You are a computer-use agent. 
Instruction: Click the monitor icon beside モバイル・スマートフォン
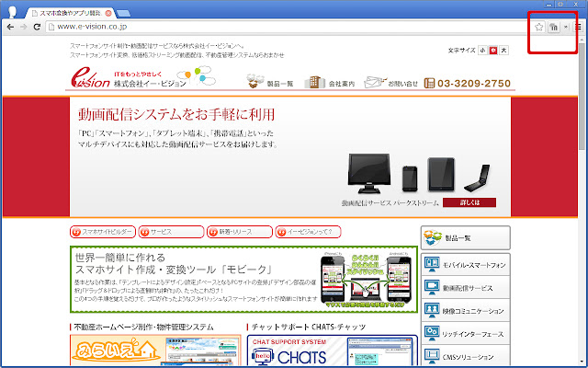click(x=432, y=264)
